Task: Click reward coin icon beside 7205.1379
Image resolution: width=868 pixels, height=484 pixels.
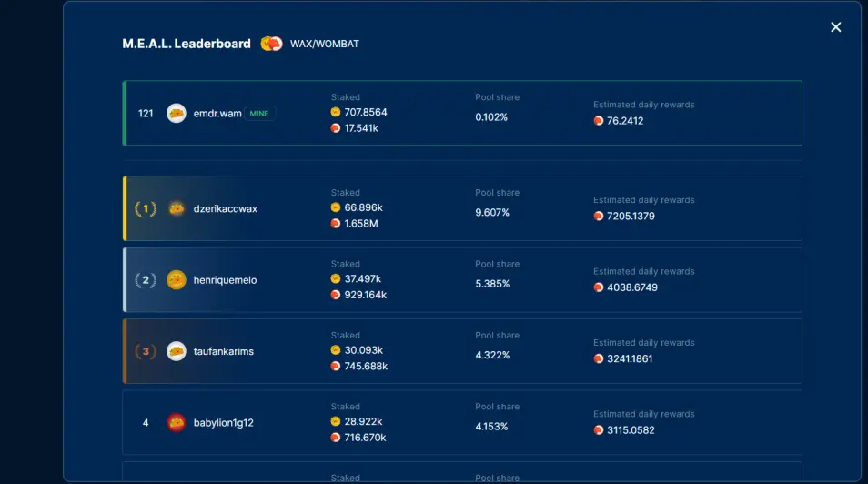Action: point(599,216)
